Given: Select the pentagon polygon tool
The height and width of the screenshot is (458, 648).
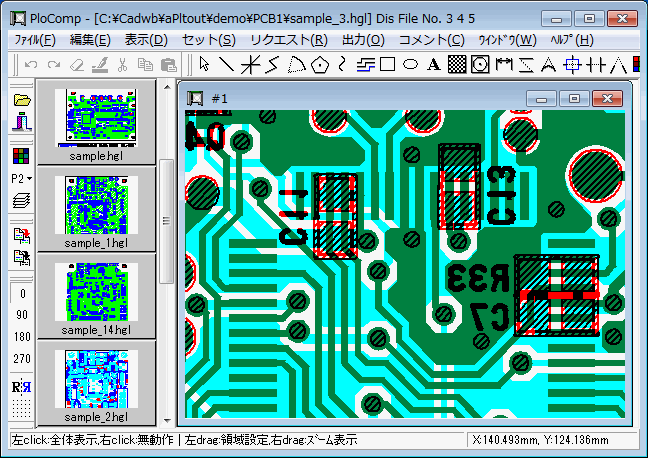Looking at the screenshot, I should pos(319,65).
